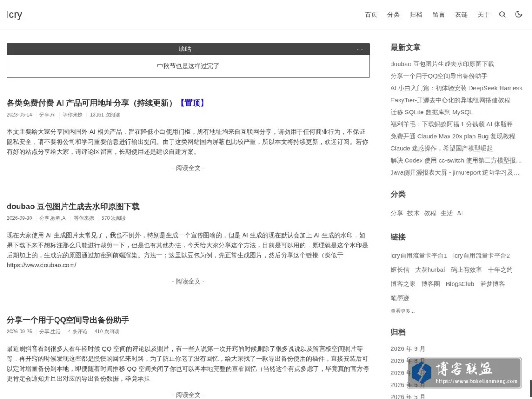Image resolution: width=532 pixels, height=399 pixels.
Task: Open sidebar article 解决 Codex 使用 cc-switch
Action: tap(456, 160)
